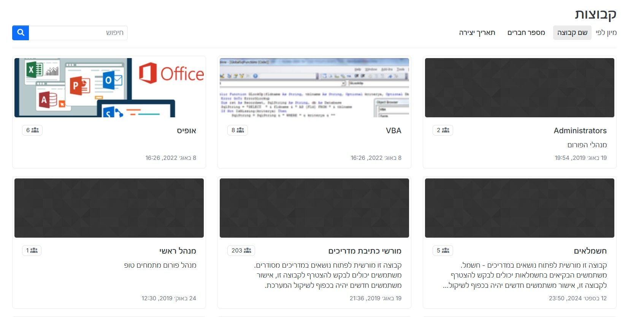Click the 24 באוג׳ 2019, 12:30 date
This screenshot has width=644, height=317.
(x=169, y=298)
